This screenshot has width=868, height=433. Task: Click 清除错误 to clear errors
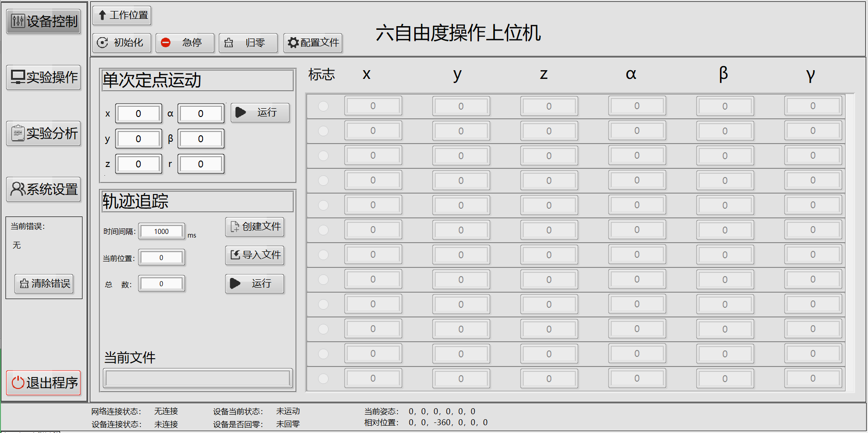pyautogui.click(x=44, y=283)
